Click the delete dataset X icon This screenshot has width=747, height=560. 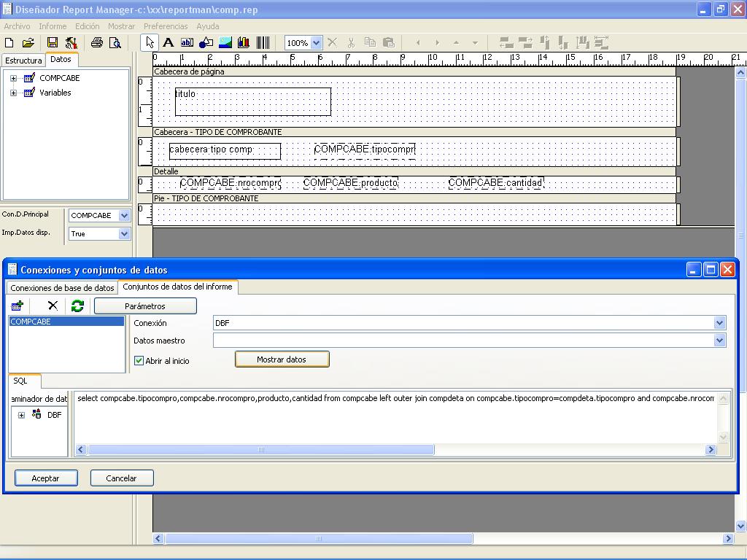coord(53,306)
